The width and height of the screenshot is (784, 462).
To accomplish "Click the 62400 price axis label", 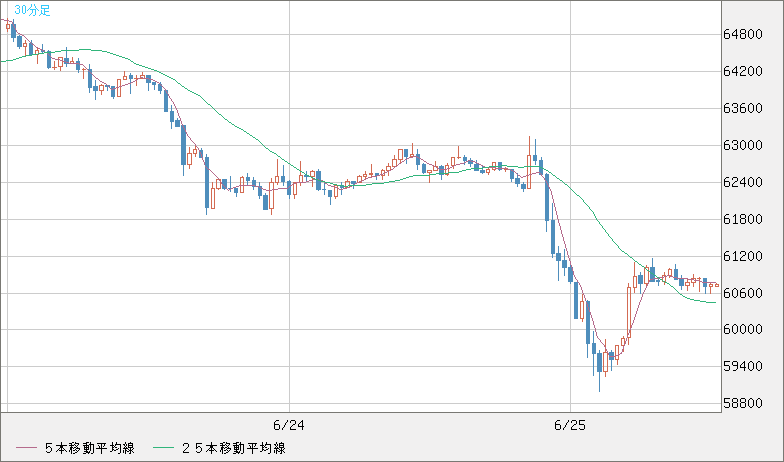I will pyautogui.click(x=743, y=182).
